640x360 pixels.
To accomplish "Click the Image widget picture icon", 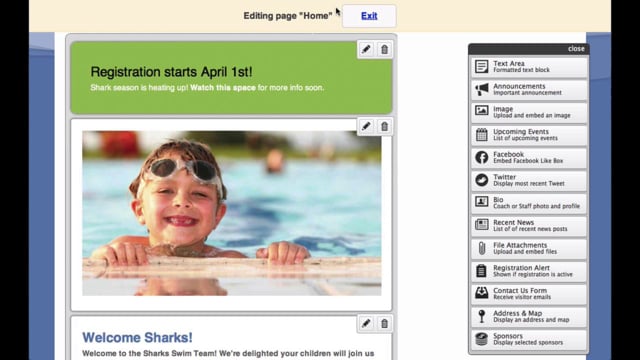I will (x=482, y=111).
